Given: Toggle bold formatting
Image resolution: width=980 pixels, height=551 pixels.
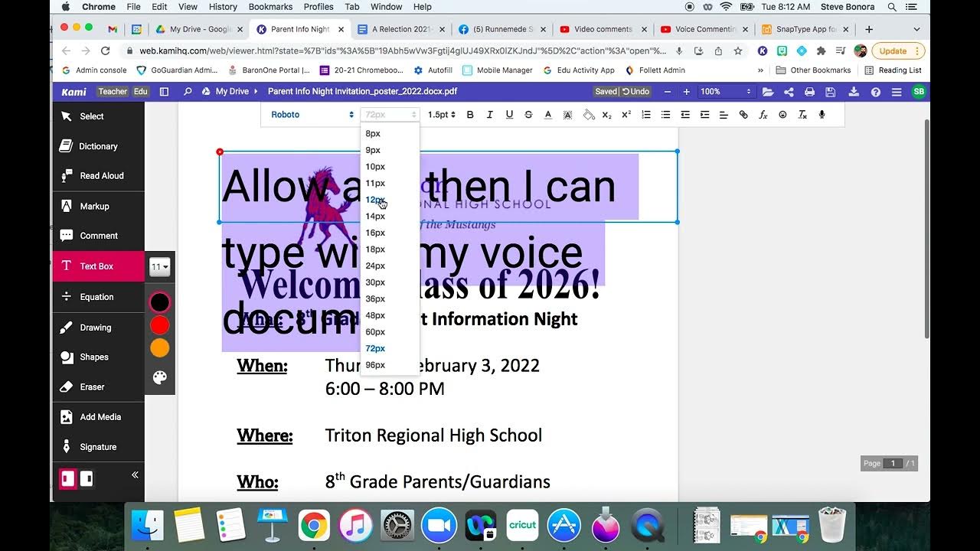Looking at the screenshot, I should pos(470,115).
